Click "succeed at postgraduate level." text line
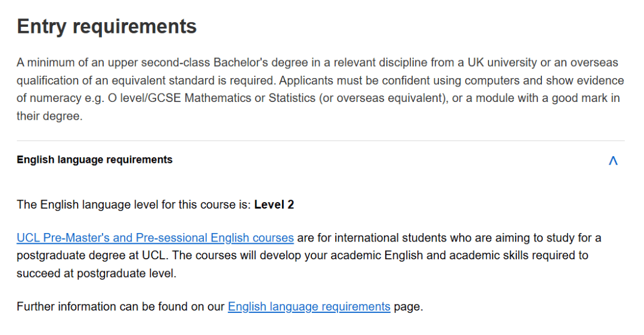The height and width of the screenshot is (335, 644). [97, 274]
